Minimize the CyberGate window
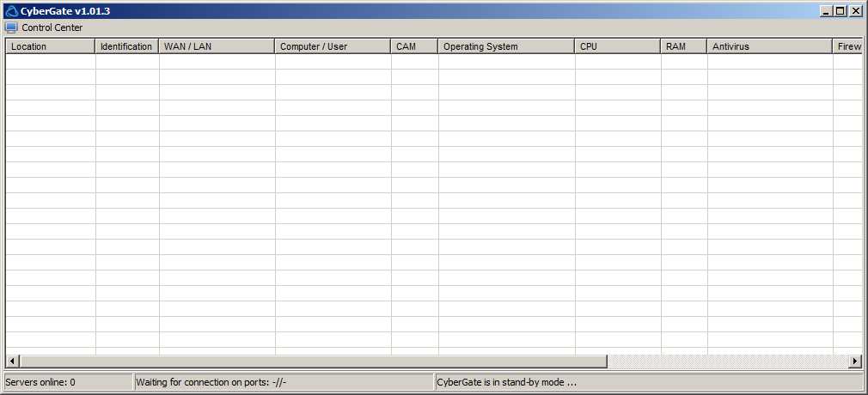 point(826,11)
